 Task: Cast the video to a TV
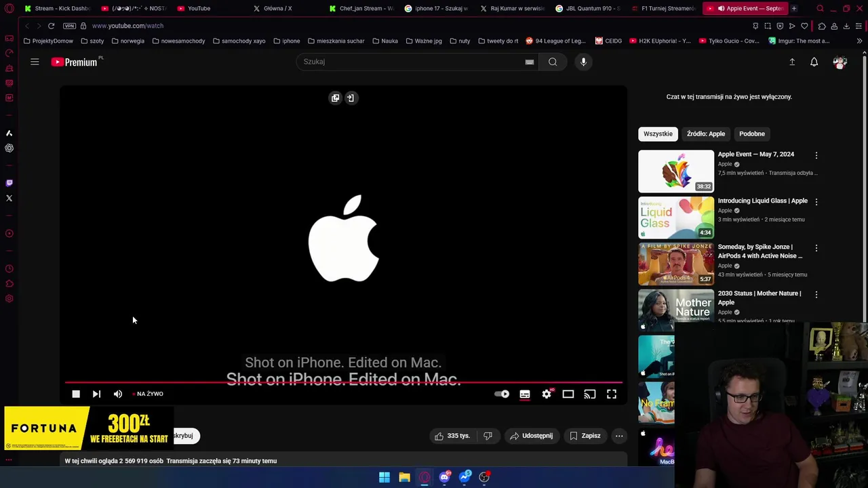590,394
